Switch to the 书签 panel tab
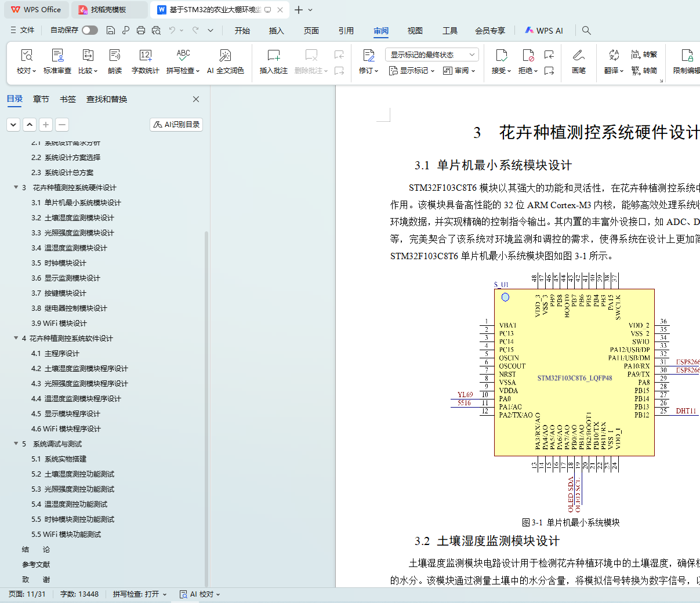Image resolution: width=700 pixels, height=603 pixels. click(x=68, y=99)
